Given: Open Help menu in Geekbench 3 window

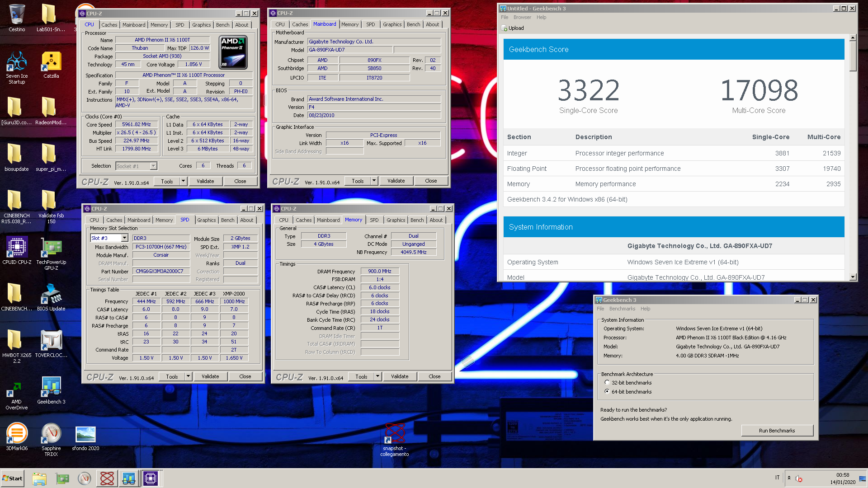Looking at the screenshot, I should pyautogui.click(x=645, y=309).
